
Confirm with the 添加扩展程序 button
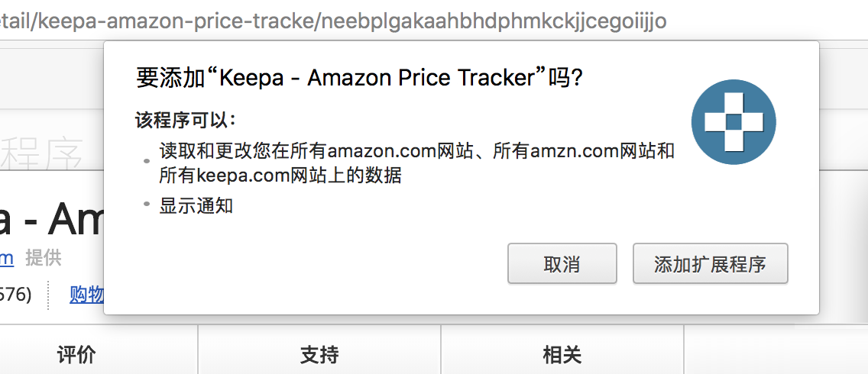click(711, 264)
